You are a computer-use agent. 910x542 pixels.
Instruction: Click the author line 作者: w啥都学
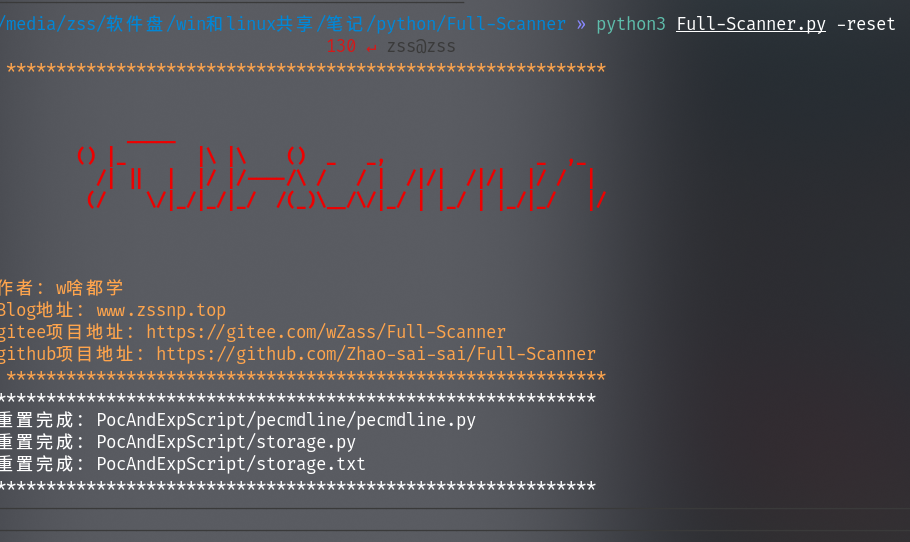pyautogui.click(x=62, y=288)
